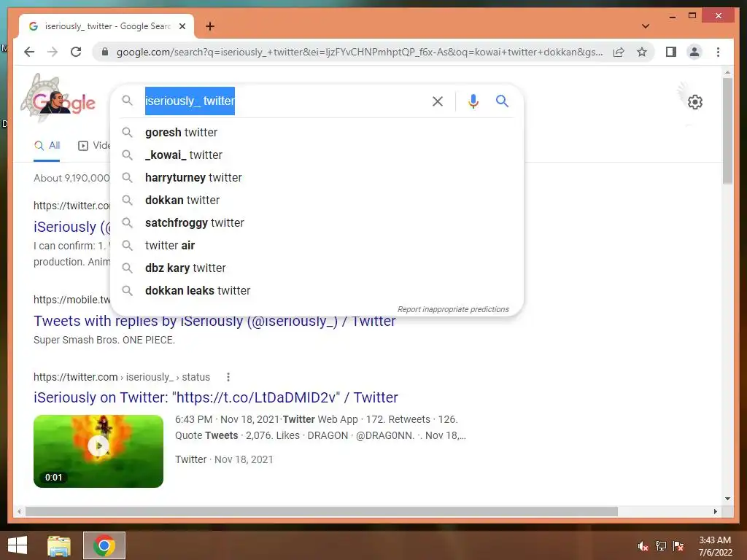This screenshot has width=747, height=560.
Task: Open Chrome profile avatar menu
Action: coord(694,52)
